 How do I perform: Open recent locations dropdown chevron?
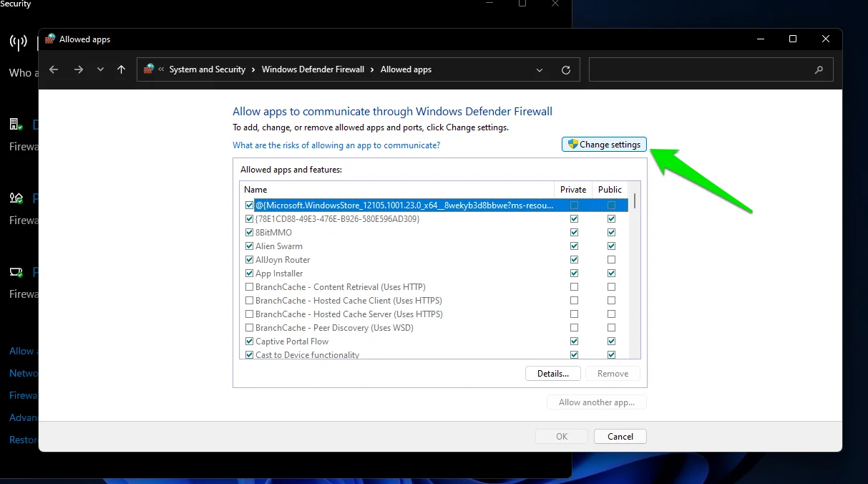tap(100, 69)
